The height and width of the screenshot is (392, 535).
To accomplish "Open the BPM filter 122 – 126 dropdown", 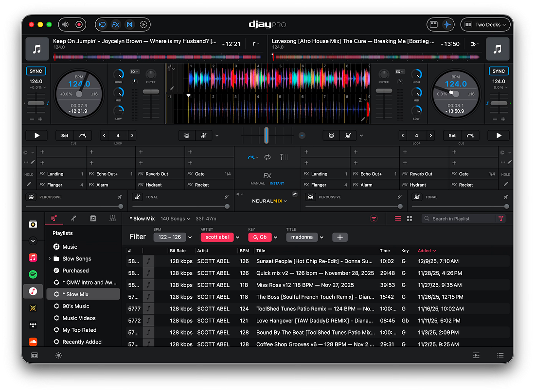I will [x=190, y=237].
